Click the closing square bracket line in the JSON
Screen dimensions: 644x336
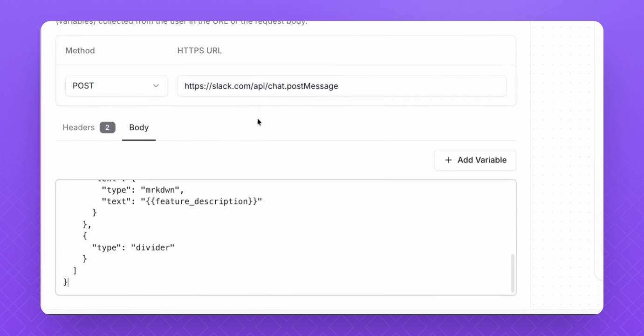click(x=75, y=270)
